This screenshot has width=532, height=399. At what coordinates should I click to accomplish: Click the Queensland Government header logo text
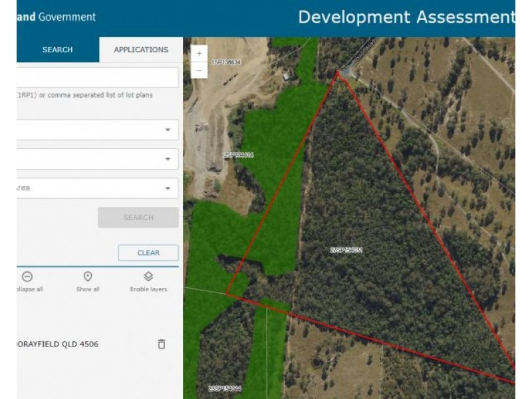point(57,17)
